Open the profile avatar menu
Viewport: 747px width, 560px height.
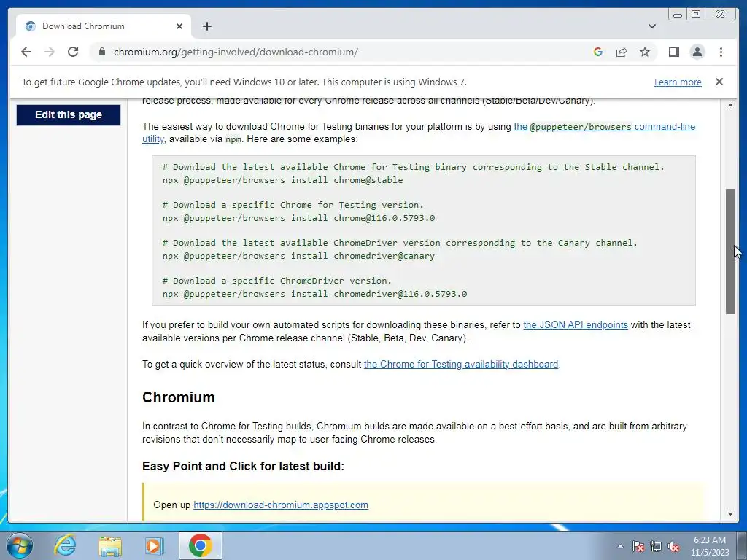[x=697, y=52]
